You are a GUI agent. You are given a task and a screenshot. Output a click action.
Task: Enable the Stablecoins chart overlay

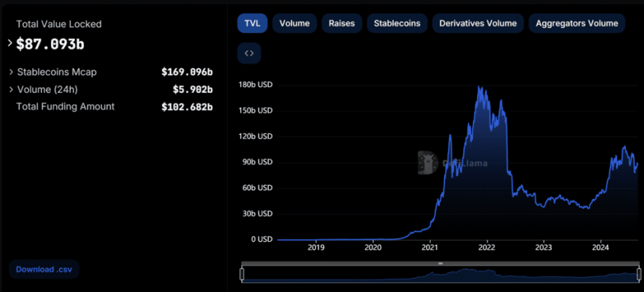pyautogui.click(x=397, y=23)
